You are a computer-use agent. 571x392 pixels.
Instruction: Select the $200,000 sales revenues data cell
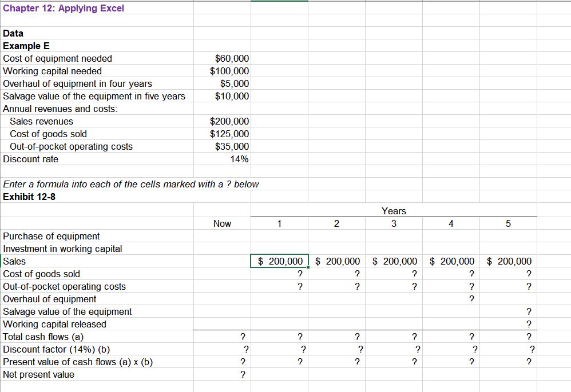click(x=222, y=121)
